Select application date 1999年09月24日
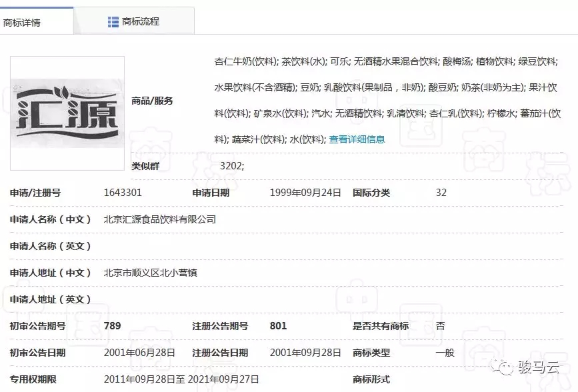The image size is (578, 392). pyautogui.click(x=305, y=193)
